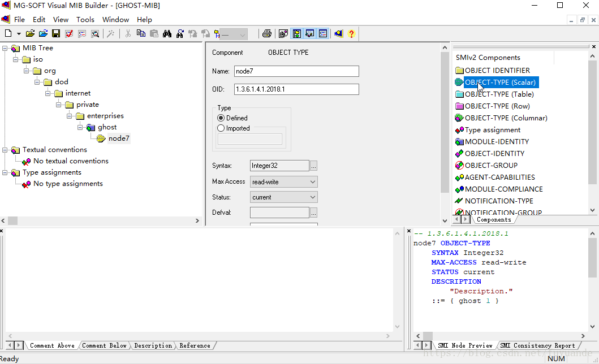Click the magnifier preview toolbar icon
Image resolution: width=599 pixels, height=364 pixels.
[x=95, y=33]
